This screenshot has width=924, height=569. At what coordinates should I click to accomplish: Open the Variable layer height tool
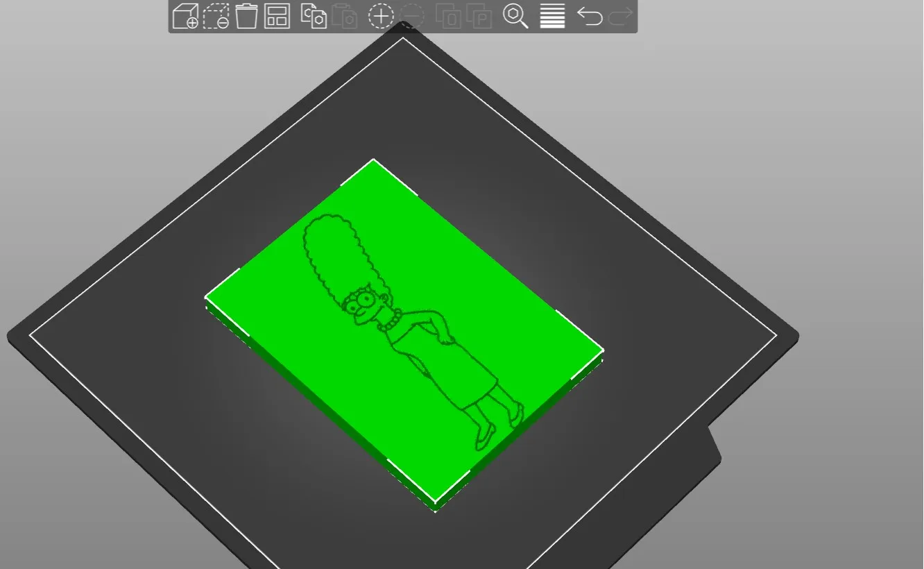coord(552,16)
